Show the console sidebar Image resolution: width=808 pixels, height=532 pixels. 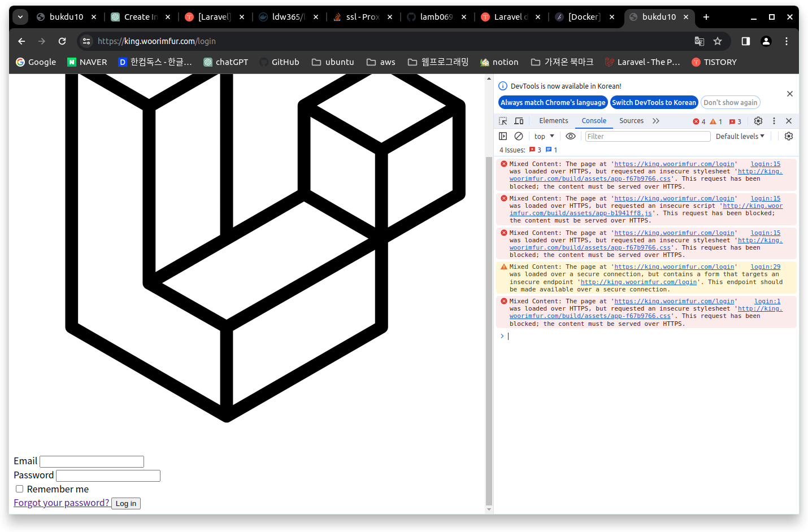[x=503, y=136]
